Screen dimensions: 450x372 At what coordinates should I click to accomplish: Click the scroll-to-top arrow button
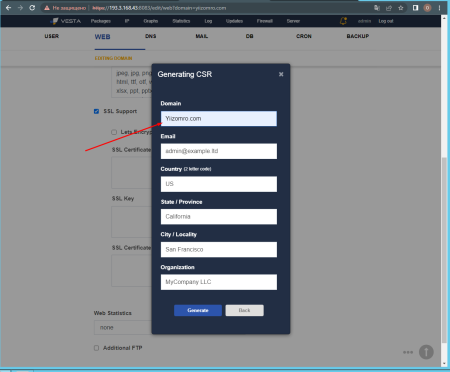coord(426,352)
